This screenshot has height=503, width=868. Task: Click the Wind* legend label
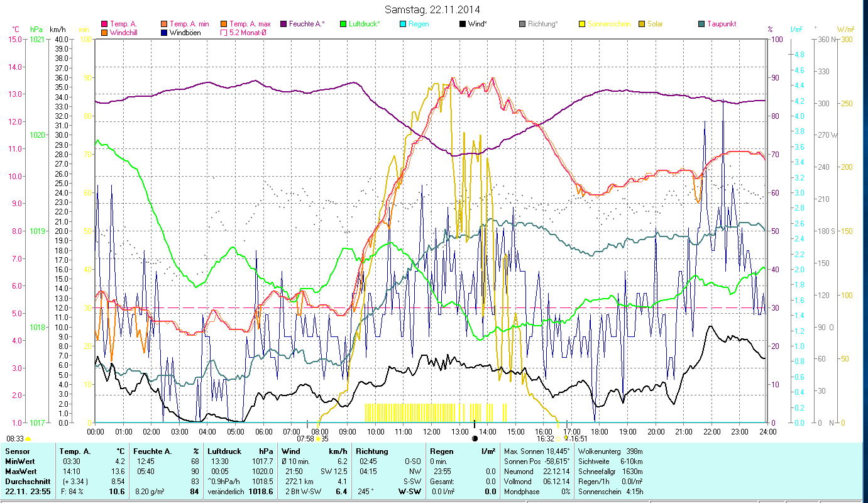pyautogui.click(x=478, y=24)
